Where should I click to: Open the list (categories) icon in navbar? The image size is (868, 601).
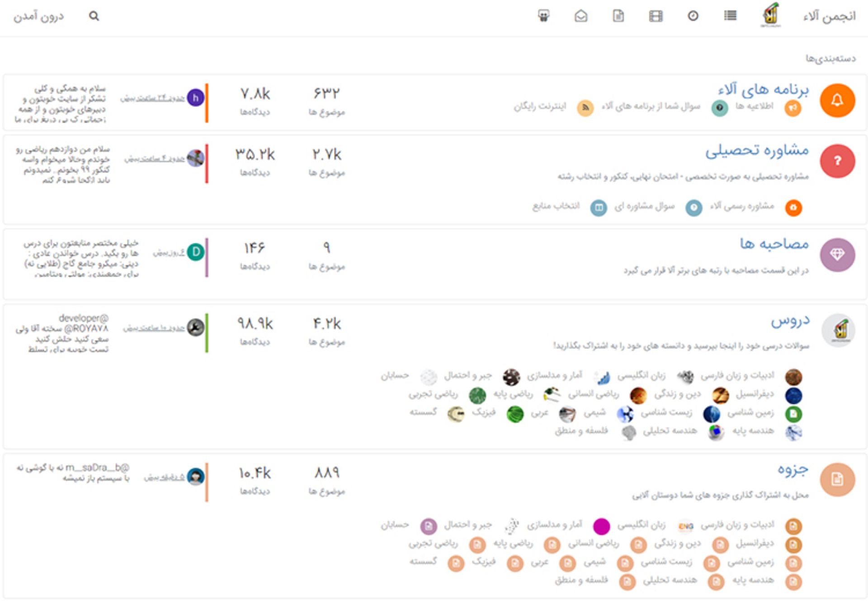[730, 16]
